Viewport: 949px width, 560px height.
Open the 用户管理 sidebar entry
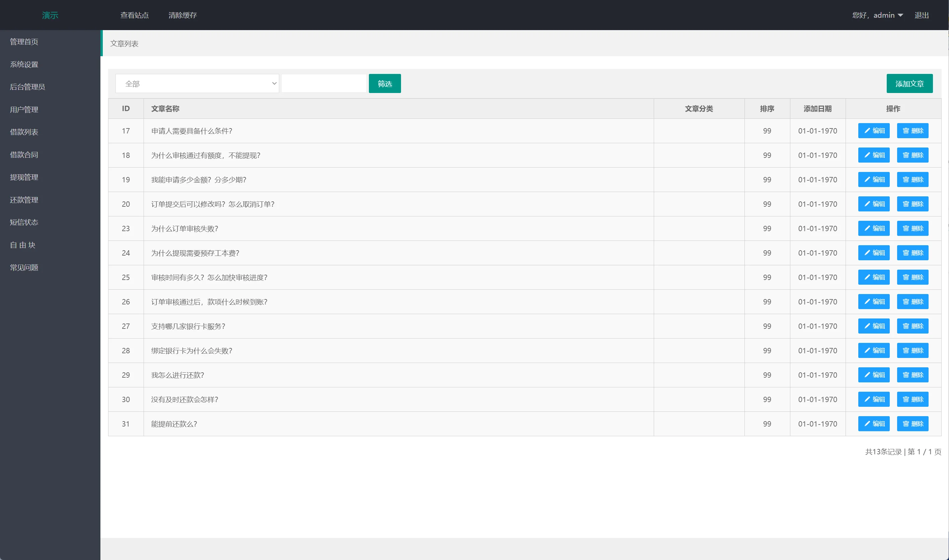24,110
